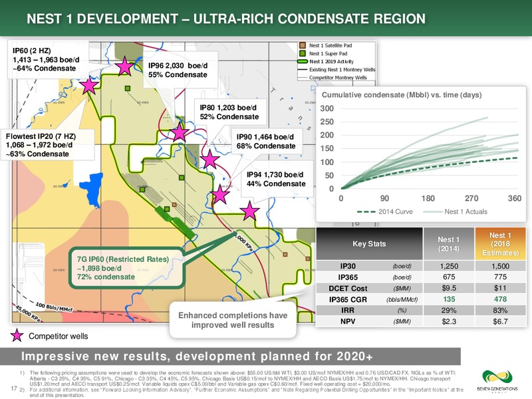Click the 'NPV' row label
Image resolution: width=532 pixels, height=399 pixels.
(348, 321)
